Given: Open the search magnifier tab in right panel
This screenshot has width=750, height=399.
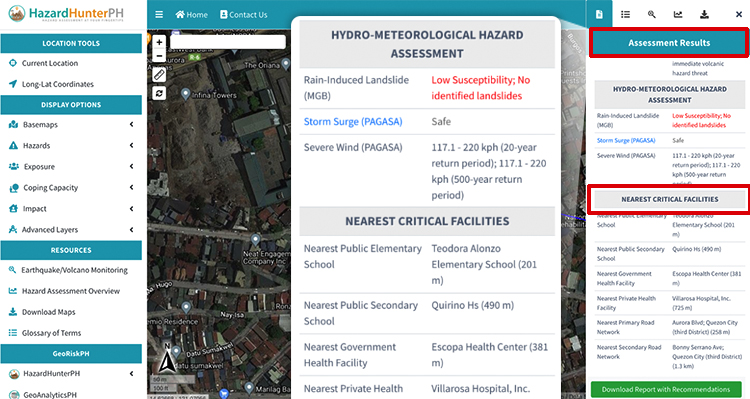Looking at the screenshot, I should click(651, 14).
